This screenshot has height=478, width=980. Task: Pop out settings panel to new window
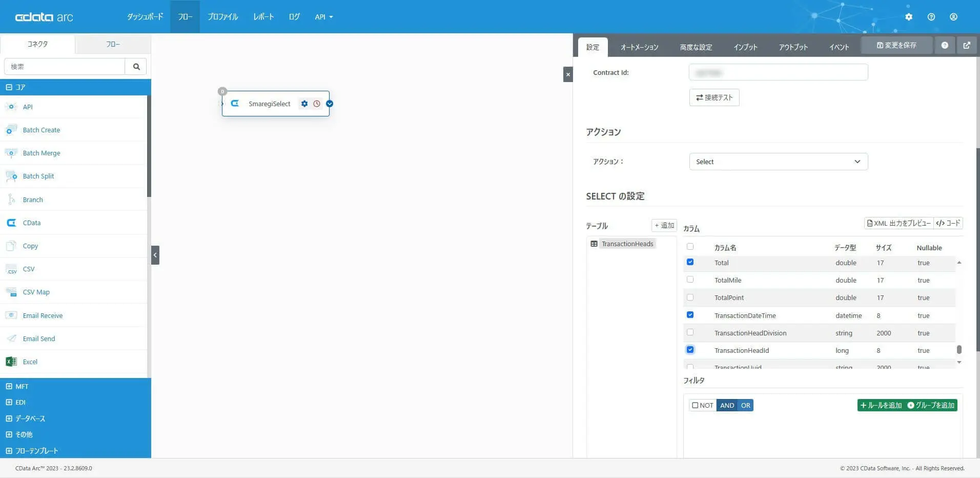(x=967, y=45)
